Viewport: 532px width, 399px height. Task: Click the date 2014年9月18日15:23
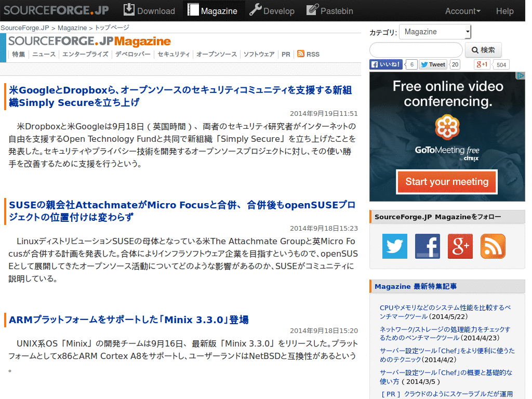(324, 229)
